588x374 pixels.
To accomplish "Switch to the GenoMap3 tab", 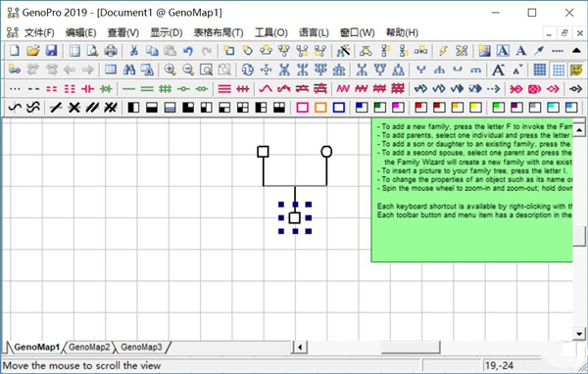I will 141,347.
